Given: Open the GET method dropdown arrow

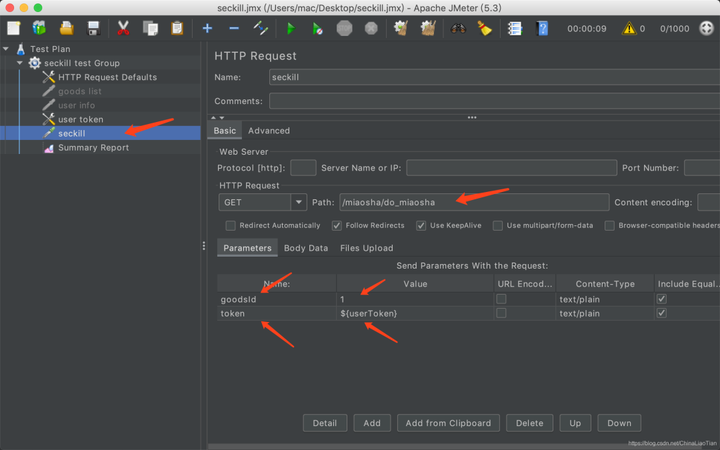Looking at the screenshot, I should [298, 202].
